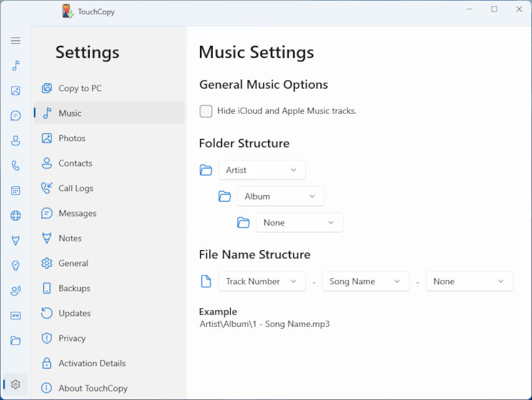
Task: Enable Hide iCloud and Apple Music tracks
Action: [x=206, y=111]
